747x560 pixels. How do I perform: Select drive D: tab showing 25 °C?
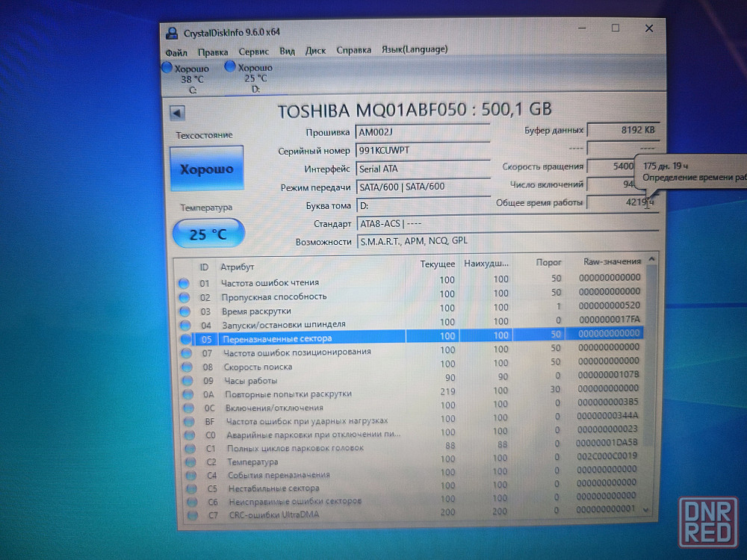[x=250, y=78]
